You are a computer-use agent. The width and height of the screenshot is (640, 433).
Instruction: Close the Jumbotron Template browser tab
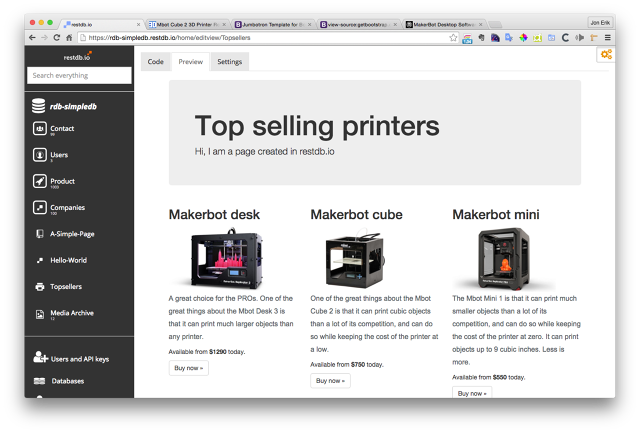click(309, 24)
